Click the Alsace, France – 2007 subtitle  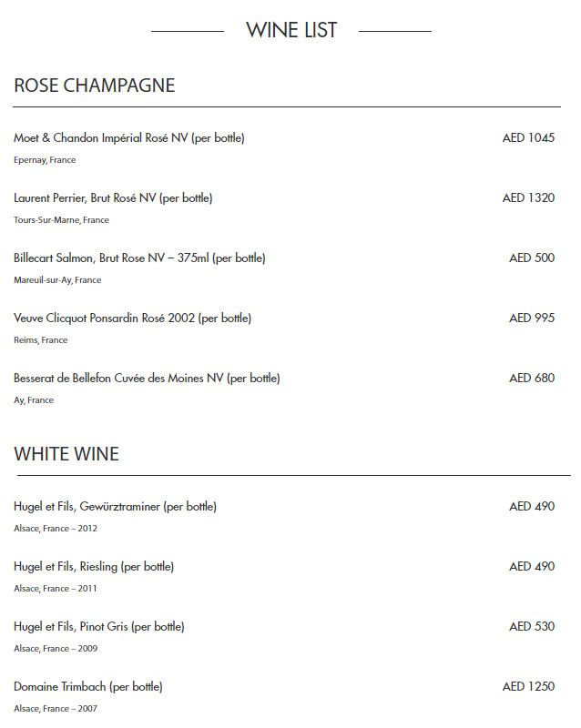click(x=56, y=709)
